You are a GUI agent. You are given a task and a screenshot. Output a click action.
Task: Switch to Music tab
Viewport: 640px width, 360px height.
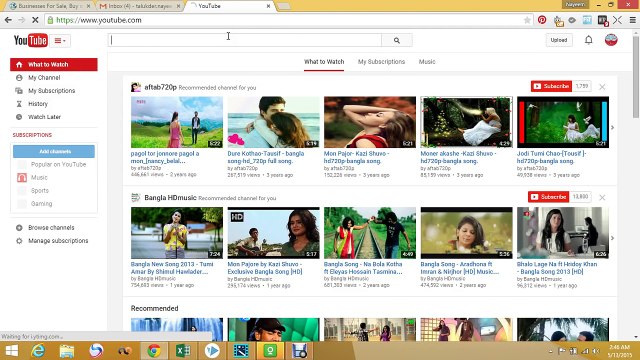point(427,62)
